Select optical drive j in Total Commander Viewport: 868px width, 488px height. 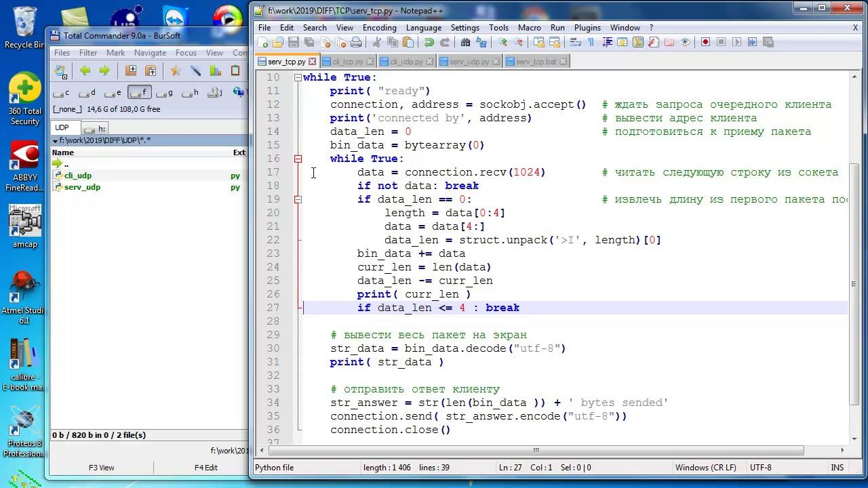tap(216, 93)
